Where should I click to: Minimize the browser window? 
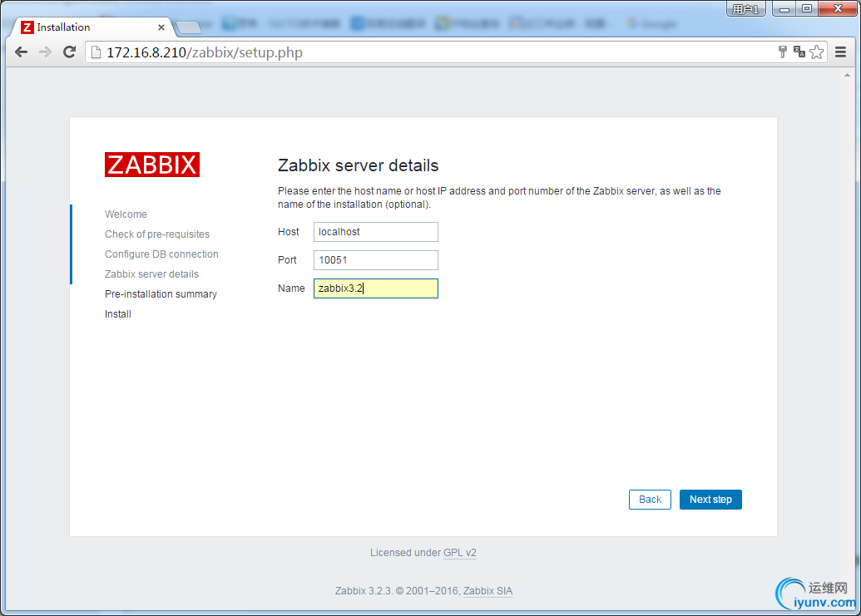pyautogui.click(x=784, y=9)
